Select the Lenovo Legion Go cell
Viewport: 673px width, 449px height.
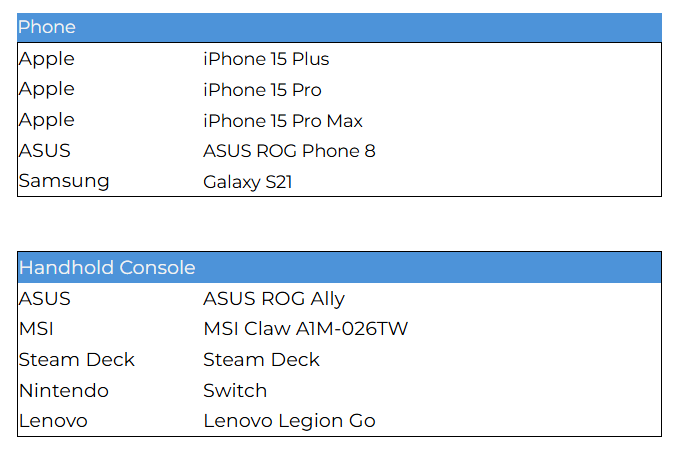click(x=289, y=421)
